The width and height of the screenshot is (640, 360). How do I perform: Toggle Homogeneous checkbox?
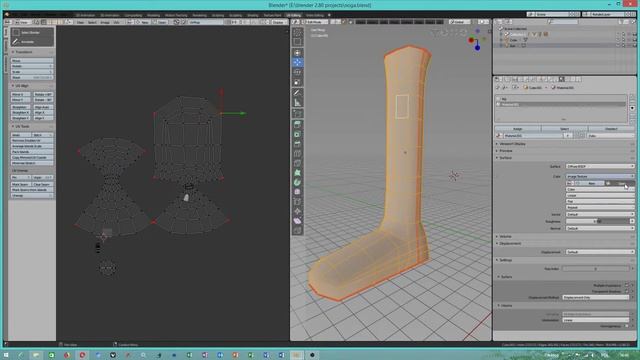627,326
